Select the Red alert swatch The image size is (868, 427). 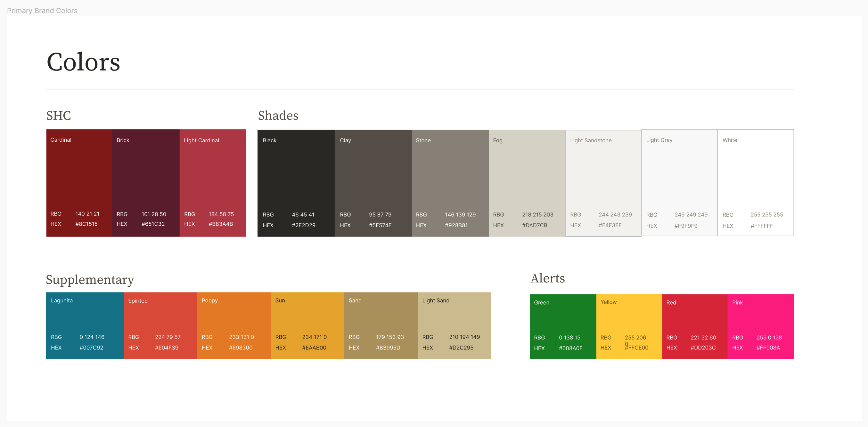pos(695,326)
